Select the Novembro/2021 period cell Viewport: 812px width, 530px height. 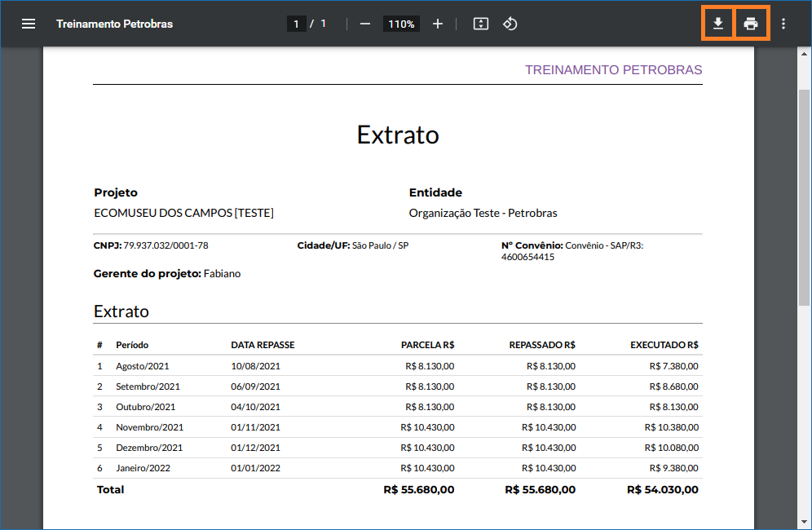tap(150, 427)
